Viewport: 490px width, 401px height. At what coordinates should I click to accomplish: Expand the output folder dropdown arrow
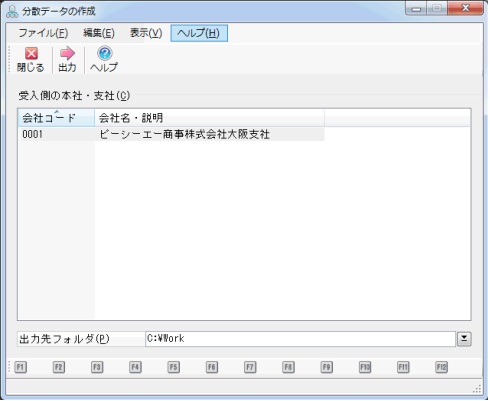point(464,339)
